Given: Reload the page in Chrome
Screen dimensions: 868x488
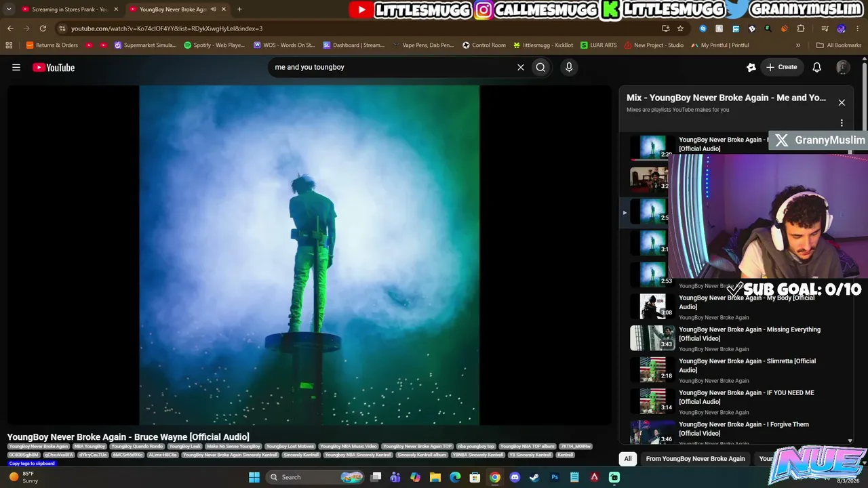Looking at the screenshot, I should click(x=43, y=28).
